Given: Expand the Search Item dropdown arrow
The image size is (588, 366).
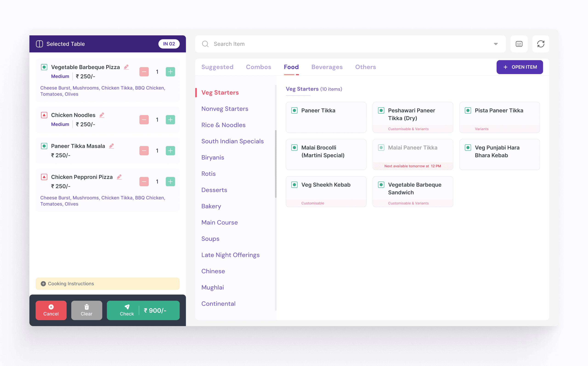Looking at the screenshot, I should click(496, 44).
